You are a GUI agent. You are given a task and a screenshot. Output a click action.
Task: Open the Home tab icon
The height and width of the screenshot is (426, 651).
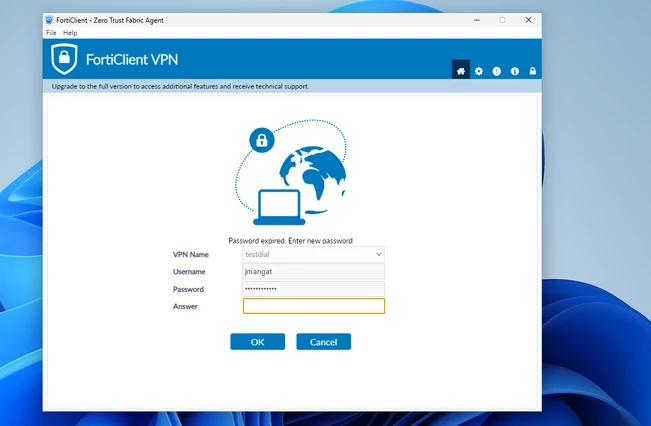pos(460,71)
